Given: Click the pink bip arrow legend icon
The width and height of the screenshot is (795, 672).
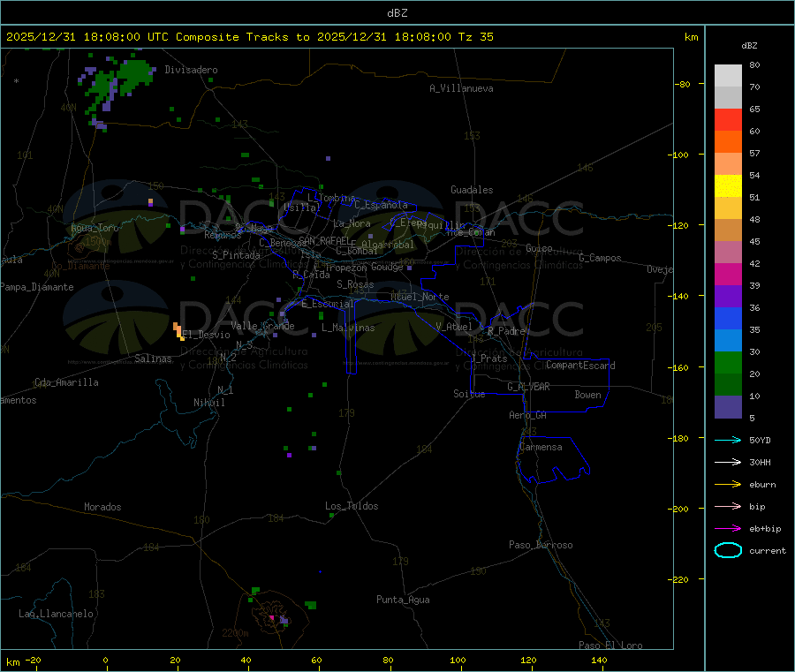Looking at the screenshot, I should (x=728, y=506).
